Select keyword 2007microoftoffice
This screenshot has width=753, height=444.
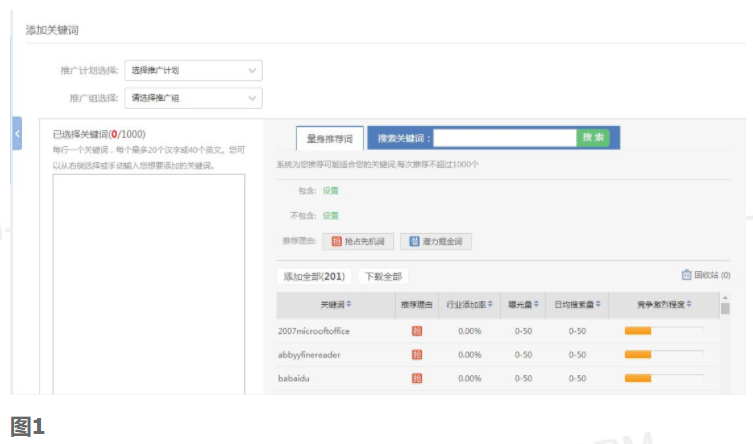click(x=314, y=331)
